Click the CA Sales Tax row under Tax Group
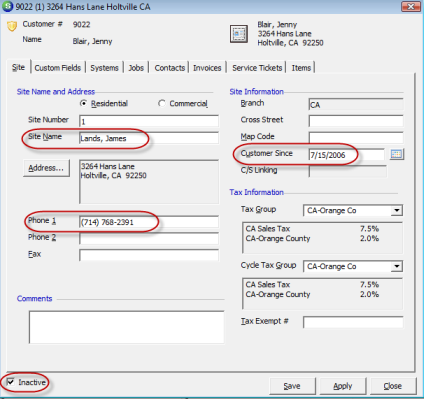424x399 pixels. (312, 229)
